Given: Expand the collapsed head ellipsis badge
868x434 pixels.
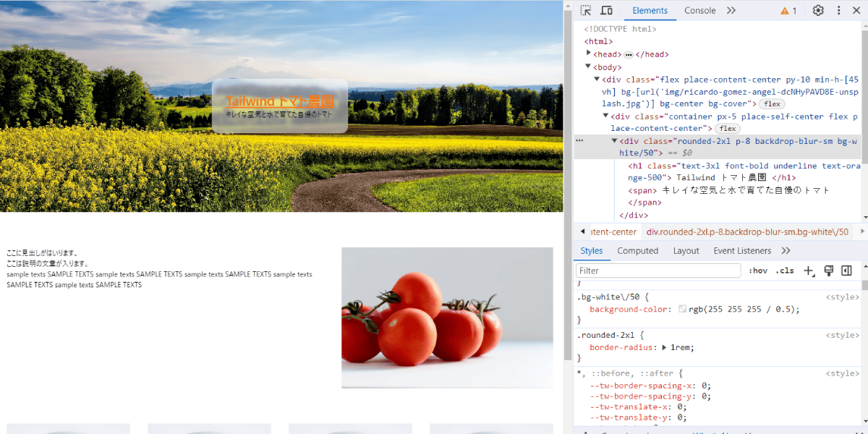Looking at the screenshot, I should (x=629, y=55).
